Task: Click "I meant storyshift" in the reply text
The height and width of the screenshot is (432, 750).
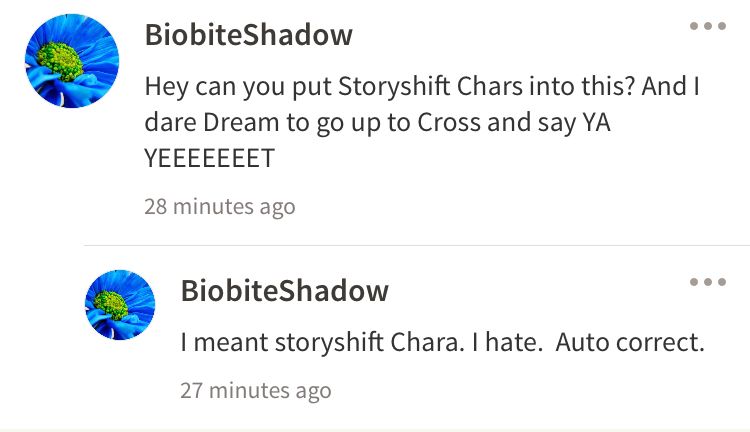Action: tap(282, 343)
